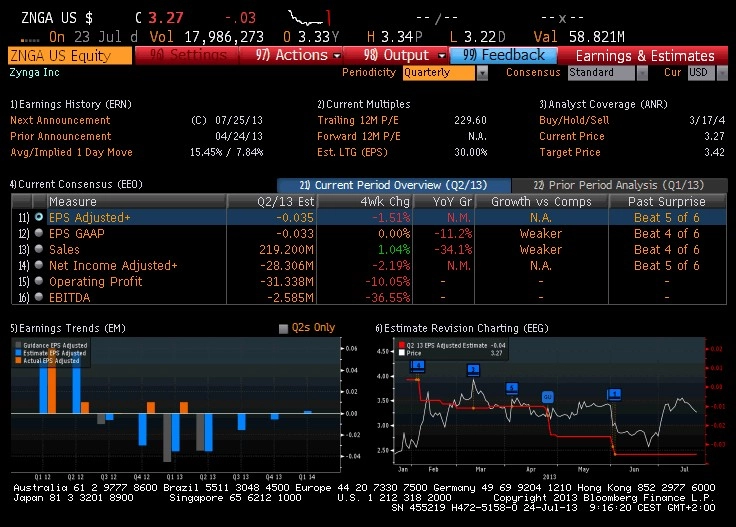Open Current Multiples section link

(x=364, y=104)
